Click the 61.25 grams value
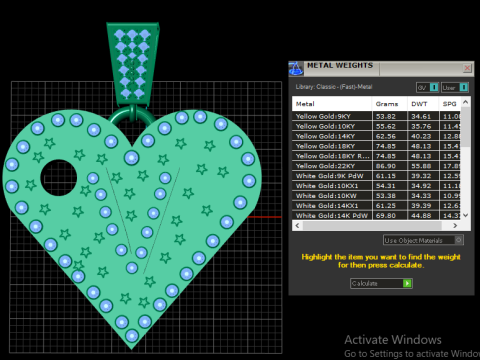 tap(386, 206)
